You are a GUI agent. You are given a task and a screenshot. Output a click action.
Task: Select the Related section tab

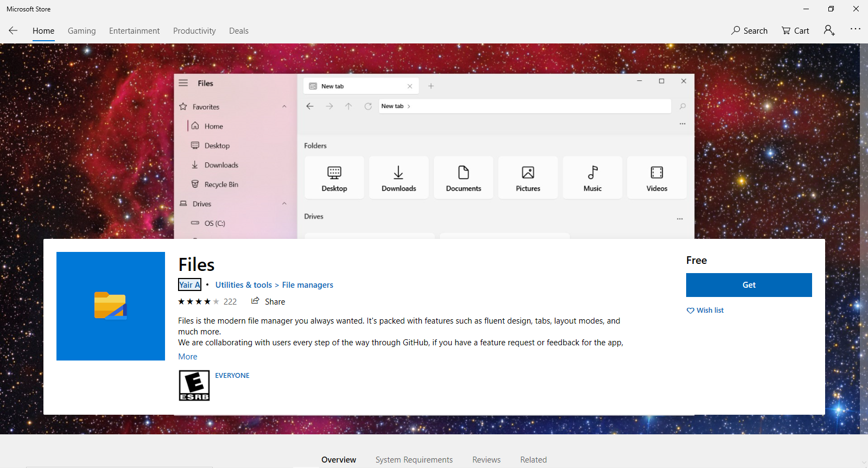(x=534, y=460)
